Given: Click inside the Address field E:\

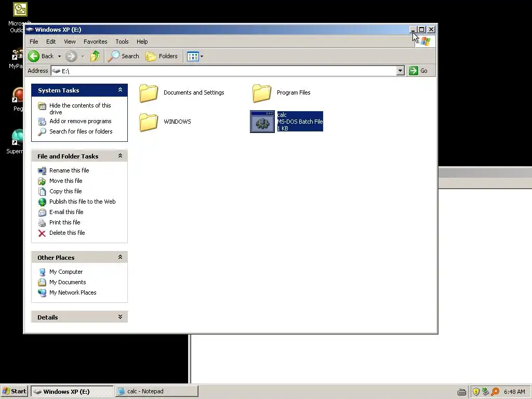Looking at the screenshot, I should pos(224,71).
